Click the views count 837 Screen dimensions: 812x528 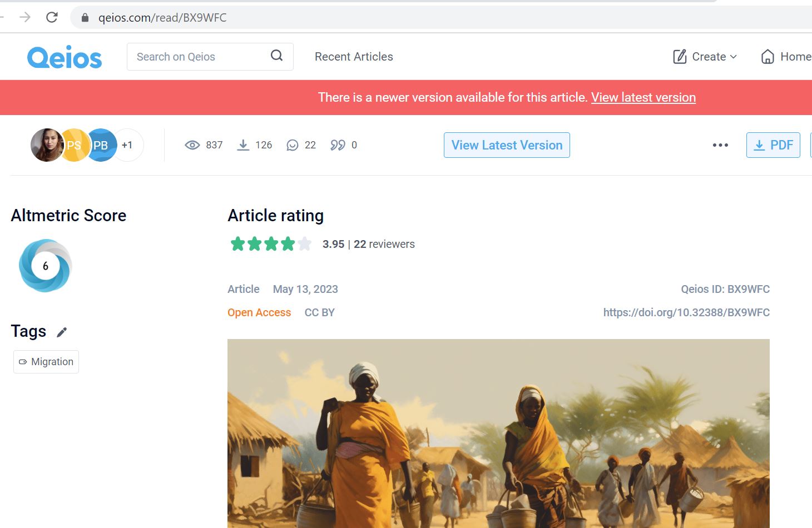(214, 145)
